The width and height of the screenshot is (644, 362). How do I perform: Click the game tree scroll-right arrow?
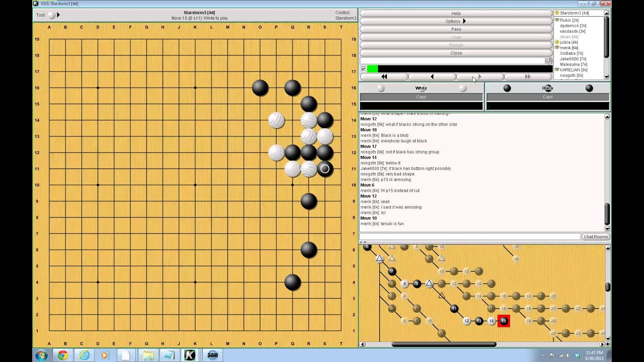(601, 344)
